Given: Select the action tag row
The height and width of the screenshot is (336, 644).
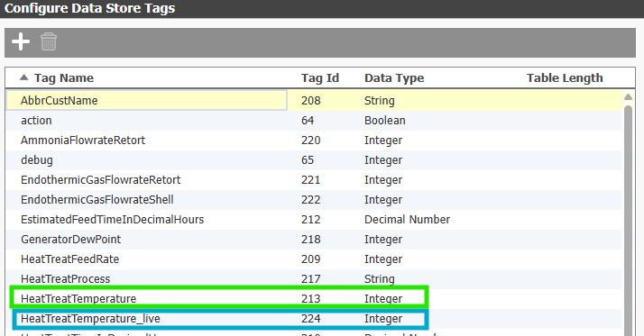Looking at the screenshot, I should [x=314, y=121].
